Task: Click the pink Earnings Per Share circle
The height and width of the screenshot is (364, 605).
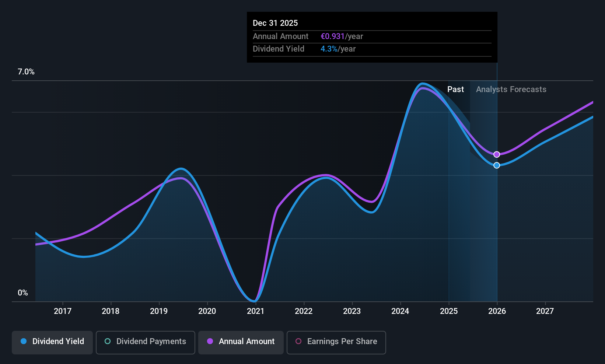Action: pyautogui.click(x=298, y=342)
